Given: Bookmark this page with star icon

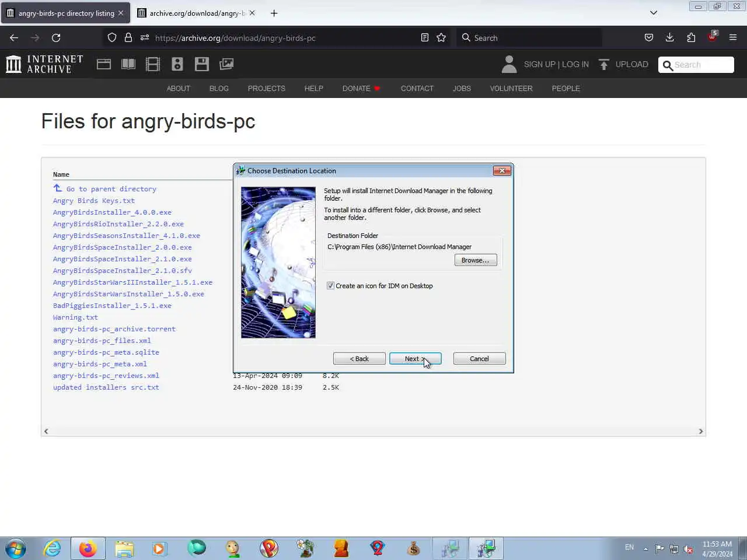Looking at the screenshot, I should pyautogui.click(x=441, y=37).
